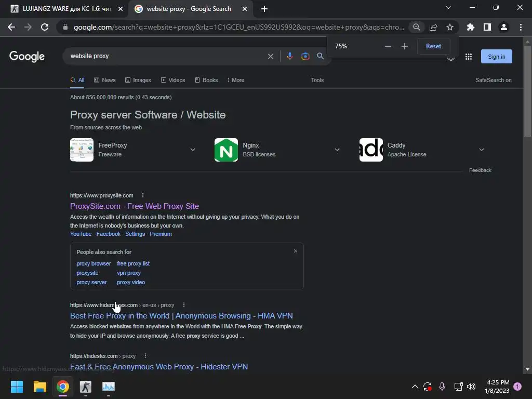
Task: Toggle the Chrome side panel
Action: [x=487, y=27]
